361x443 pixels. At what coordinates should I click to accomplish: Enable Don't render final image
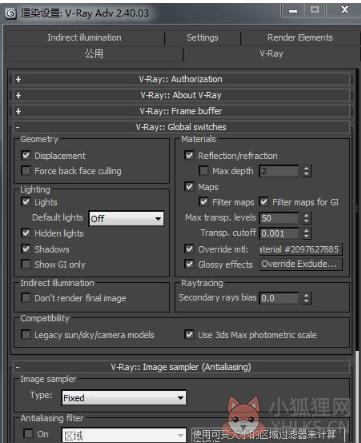[x=26, y=298]
